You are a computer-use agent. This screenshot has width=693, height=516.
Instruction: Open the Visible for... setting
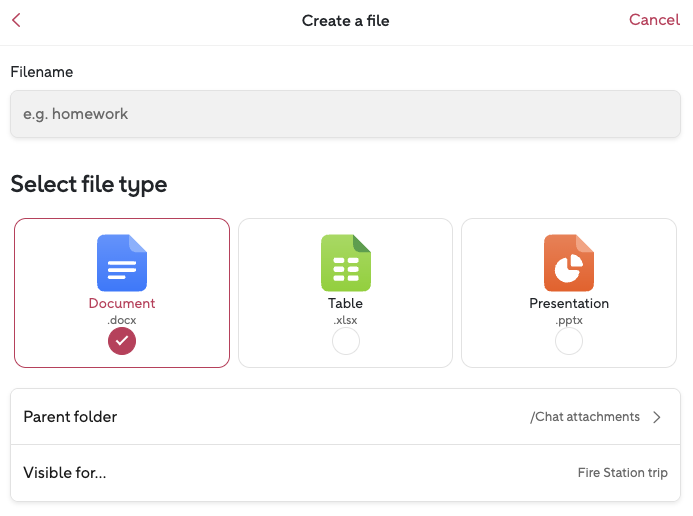[x=65, y=473]
